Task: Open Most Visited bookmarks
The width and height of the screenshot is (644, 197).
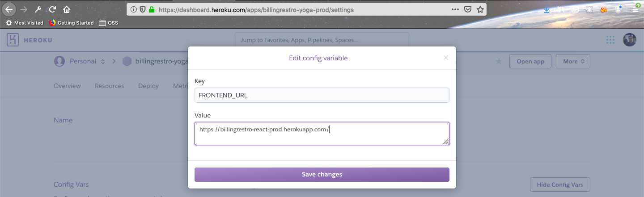Action: coord(25,23)
